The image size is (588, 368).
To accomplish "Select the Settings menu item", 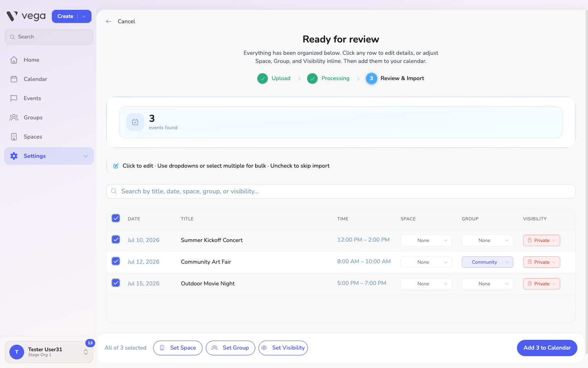I will tap(49, 156).
